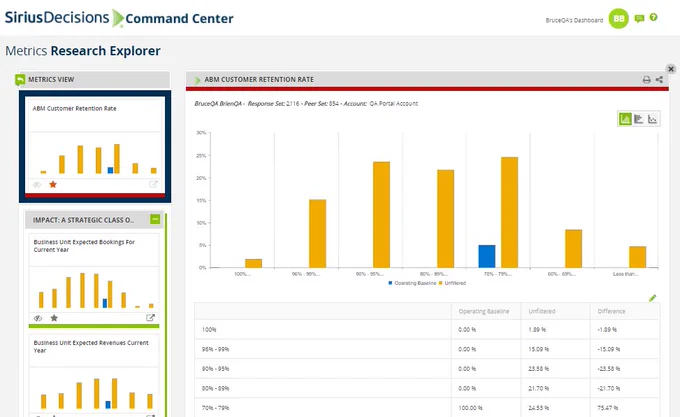Viewport: 680px width, 417px height.
Task: Toggle the Unfiltered legend item
Action: 452,283
